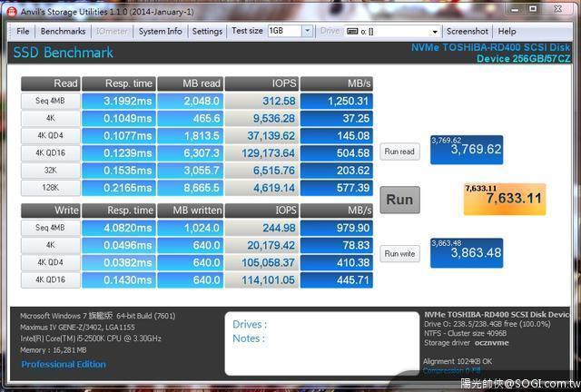Click the Anvil's Storage Utilities title bar icon
The width and height of the screenshot is (581, 392).
click(9, 9)
